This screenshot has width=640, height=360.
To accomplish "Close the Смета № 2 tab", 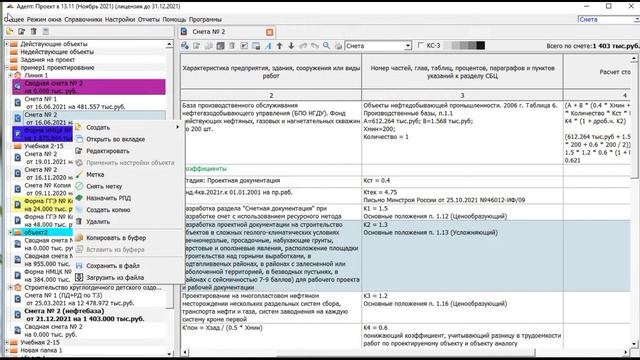I will click(269, 32).
